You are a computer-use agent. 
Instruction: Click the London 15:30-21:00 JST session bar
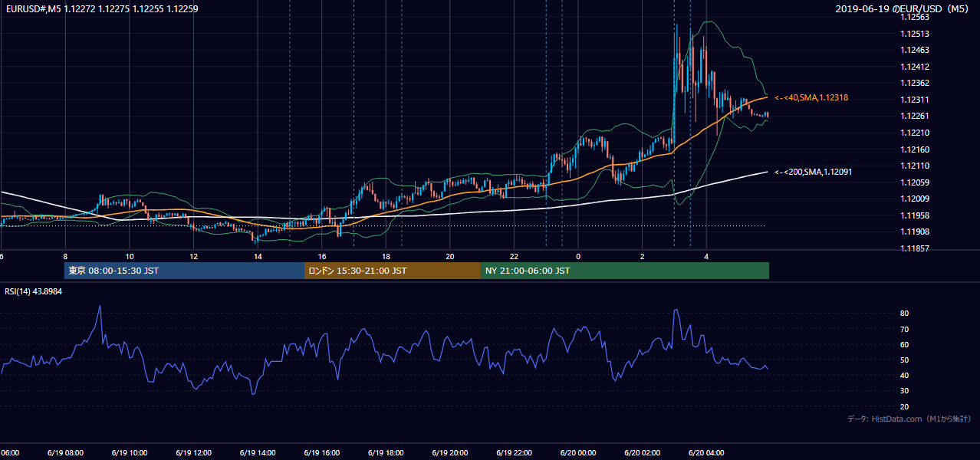[x=393, y=271]
